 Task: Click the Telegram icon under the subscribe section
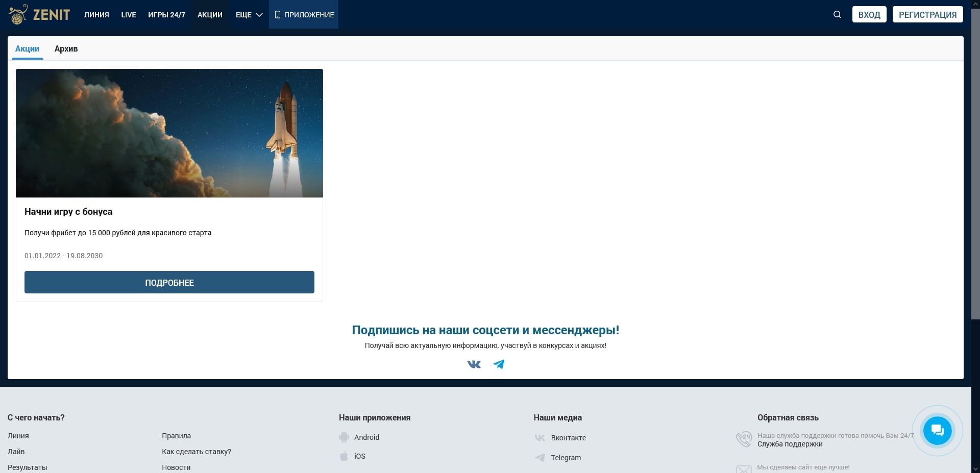[499, 364]
